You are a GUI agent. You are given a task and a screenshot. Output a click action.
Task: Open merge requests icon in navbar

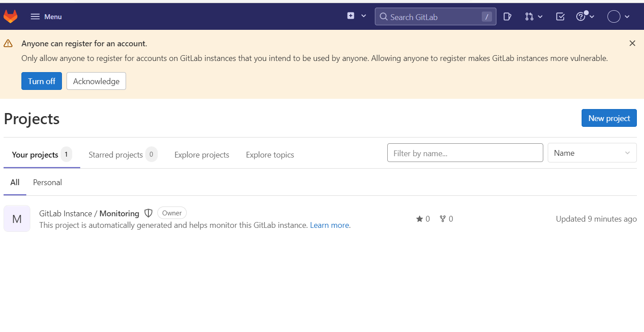click(529, 16)
